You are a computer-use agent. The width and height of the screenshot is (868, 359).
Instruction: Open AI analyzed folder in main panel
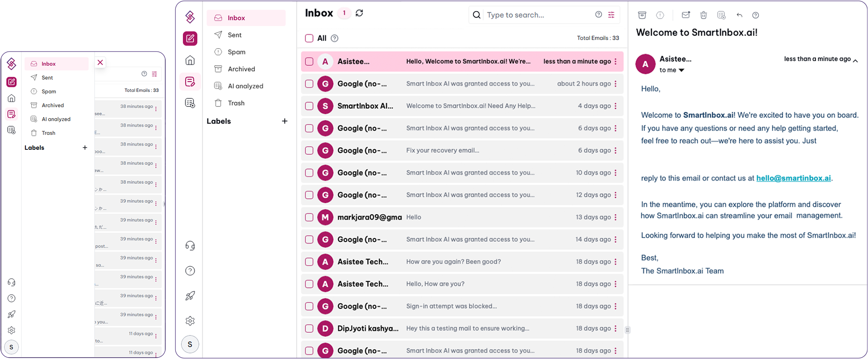coord(246,86)
